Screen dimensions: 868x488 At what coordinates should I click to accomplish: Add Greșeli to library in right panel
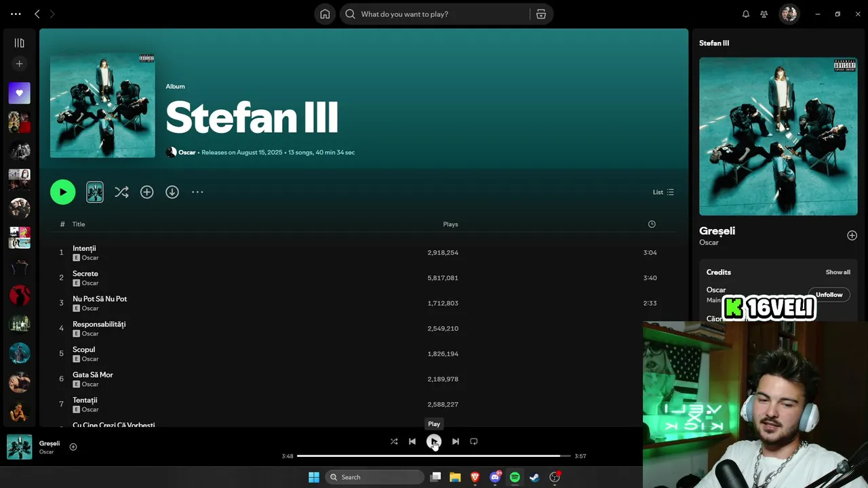(x=852, y=235)
